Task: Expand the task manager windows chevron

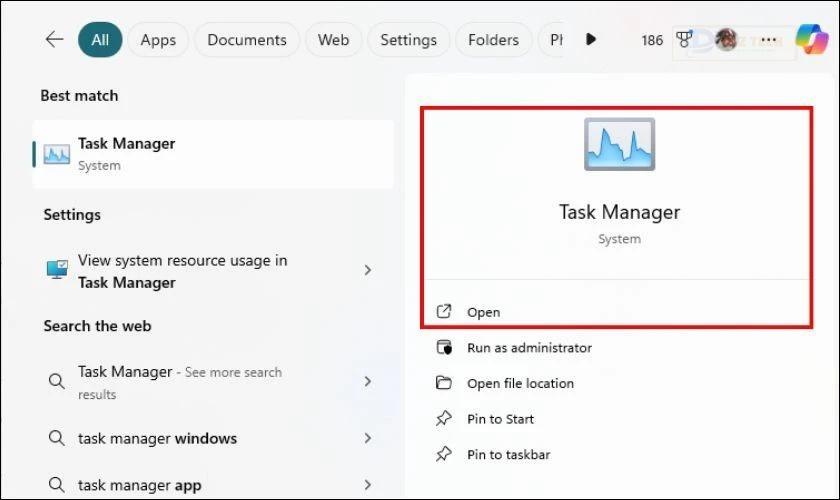Action: (x=368, y=438)
